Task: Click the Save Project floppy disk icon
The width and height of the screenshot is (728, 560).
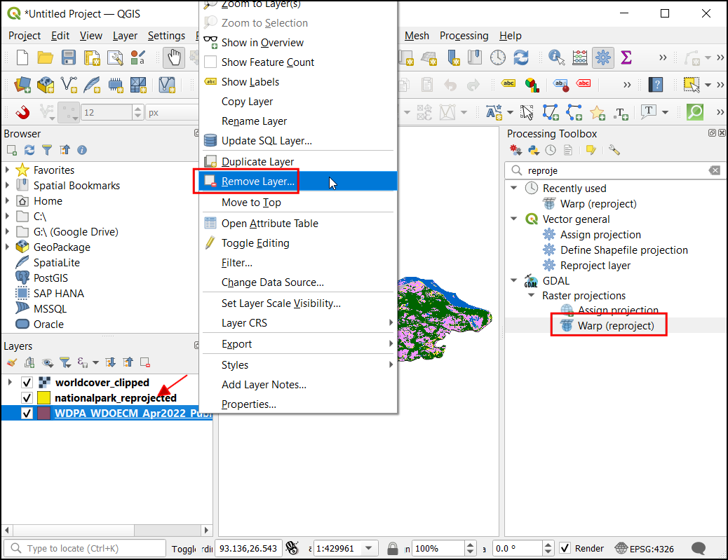Action: point(69,57)
